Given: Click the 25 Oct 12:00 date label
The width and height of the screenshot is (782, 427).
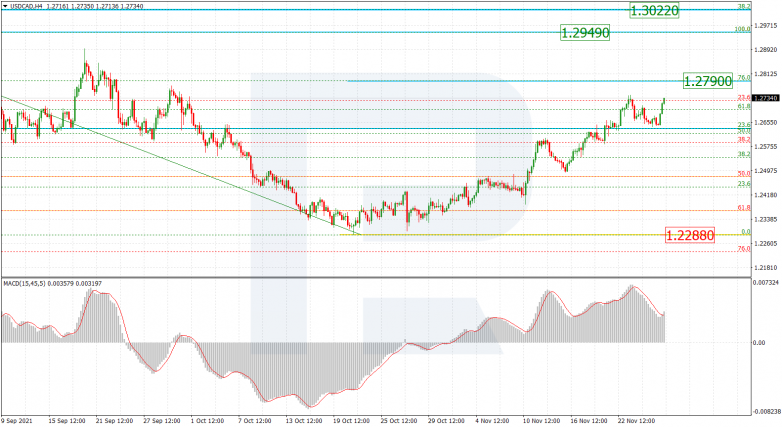Looking at the screenshot, I should 399,421.
